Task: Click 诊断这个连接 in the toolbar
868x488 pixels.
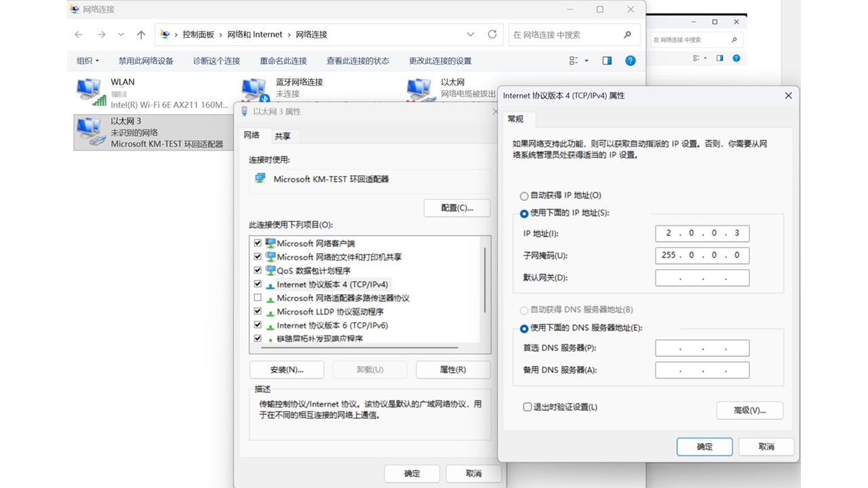Action: pyautogui.click(x=216, y=60)
